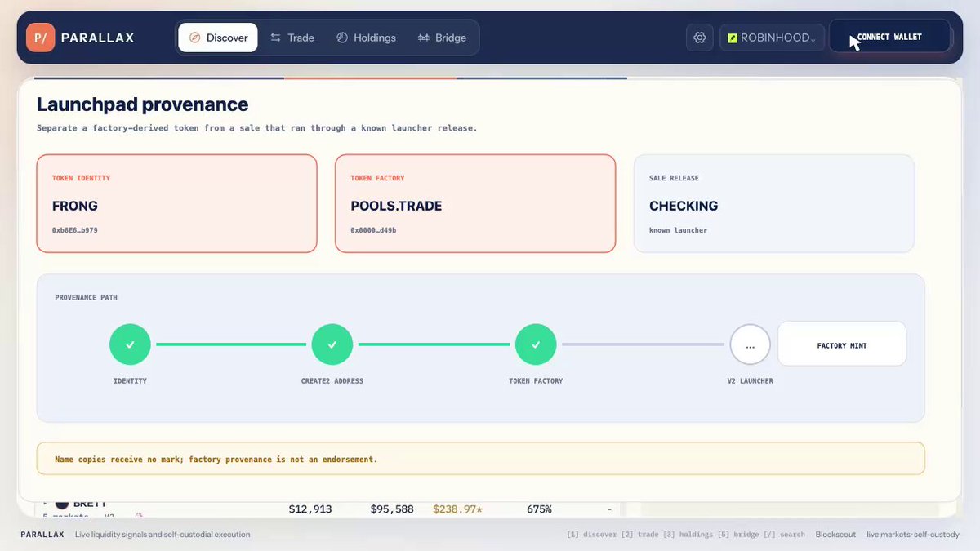Go to the Bridge tab
980x551 pixels.
click(x=442, y=38)
